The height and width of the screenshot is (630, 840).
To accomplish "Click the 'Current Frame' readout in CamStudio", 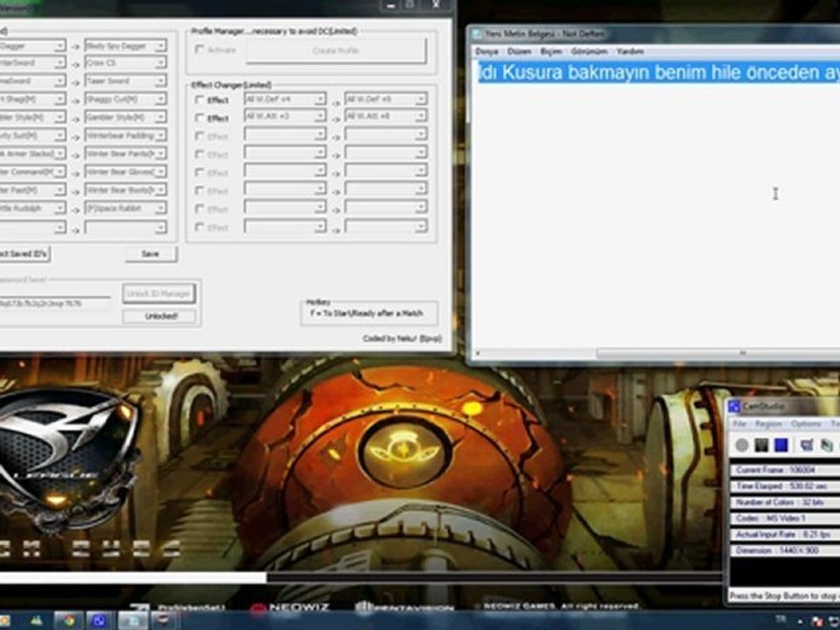I will [785, 471].
